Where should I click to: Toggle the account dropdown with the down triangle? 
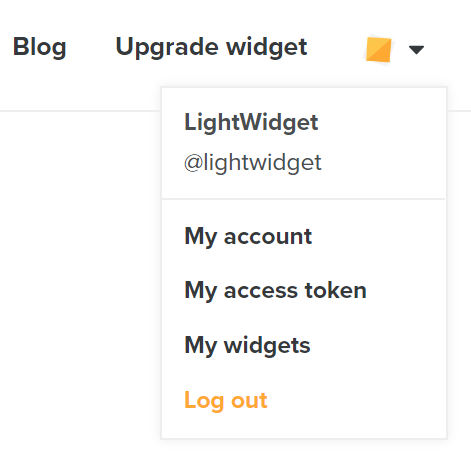coord(416,50)
